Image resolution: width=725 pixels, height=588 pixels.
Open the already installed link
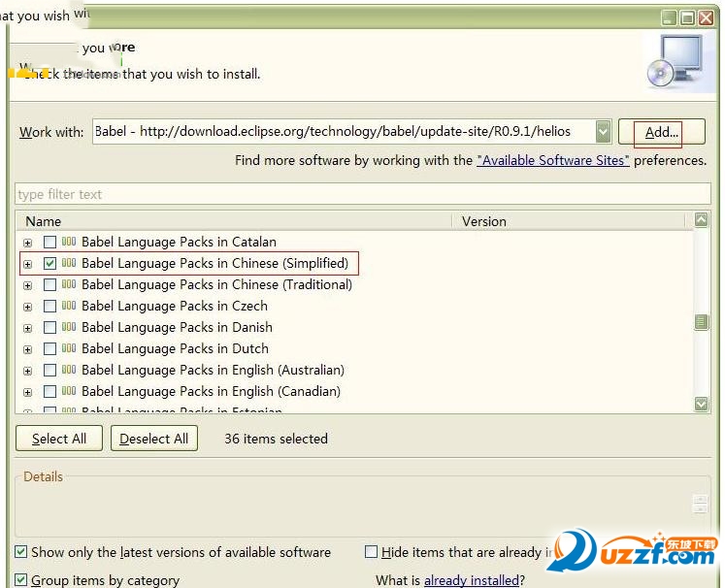click(471, 580)
